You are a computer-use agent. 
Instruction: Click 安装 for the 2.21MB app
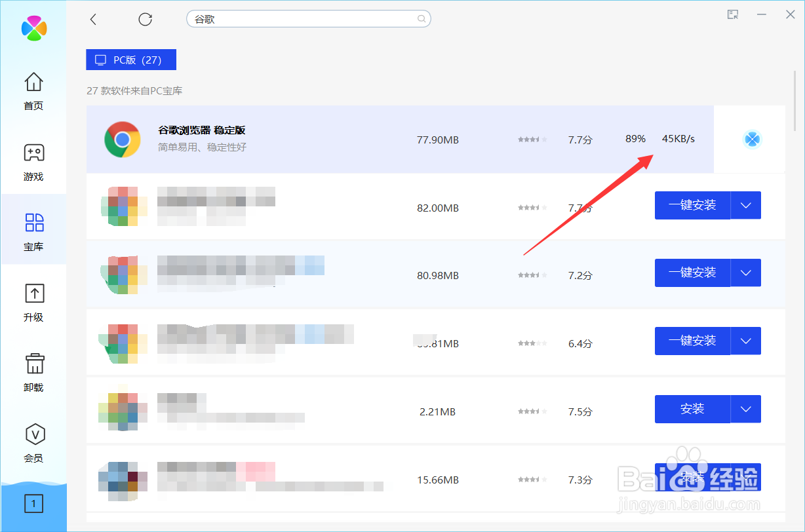pyautogui.click(x=692, y=409)
